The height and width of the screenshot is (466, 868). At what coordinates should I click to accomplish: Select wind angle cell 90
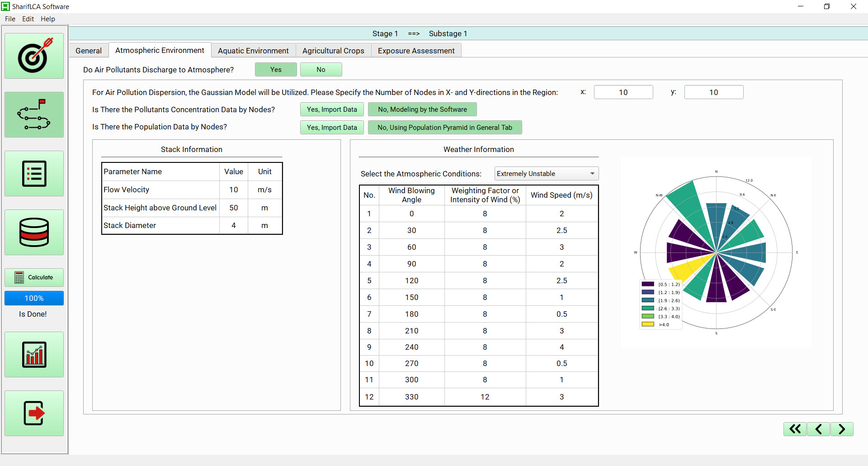(411, 264)
